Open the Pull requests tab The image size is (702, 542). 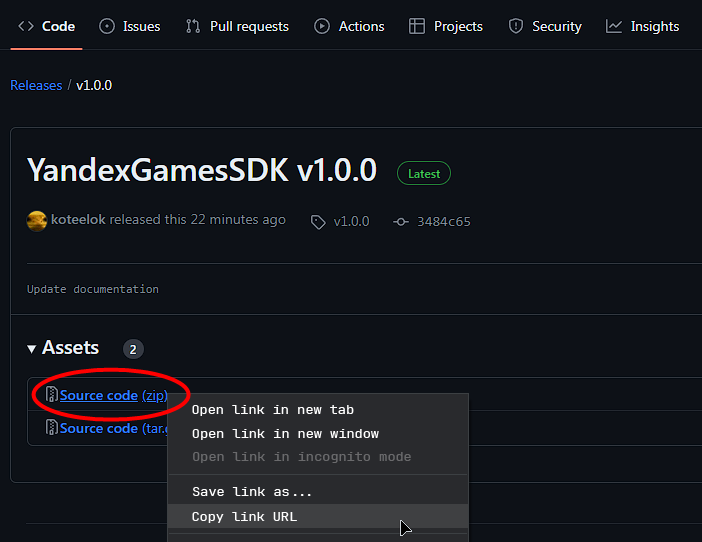237,26
